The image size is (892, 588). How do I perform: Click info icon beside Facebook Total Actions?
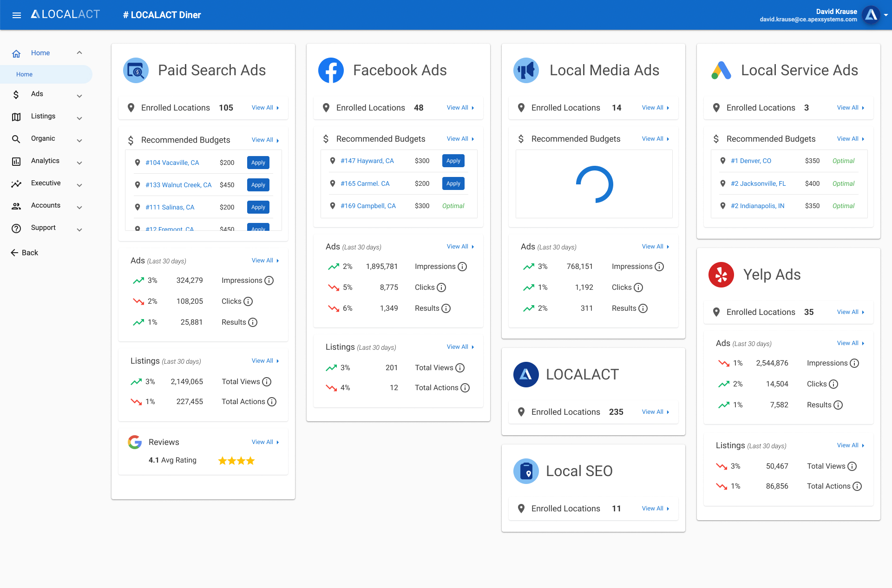pyautogui.click(x=465, y=388)
